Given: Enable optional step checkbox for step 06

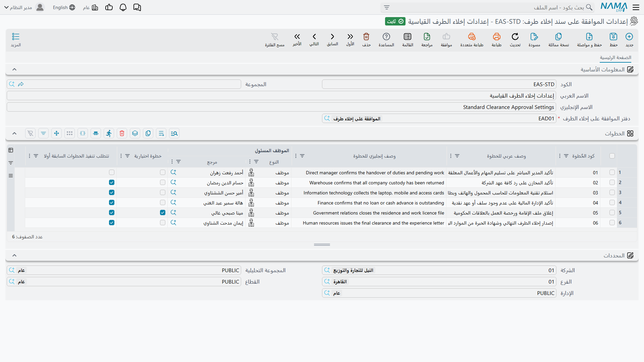Looking at the screenshot, I should click(x=163, y=223).
